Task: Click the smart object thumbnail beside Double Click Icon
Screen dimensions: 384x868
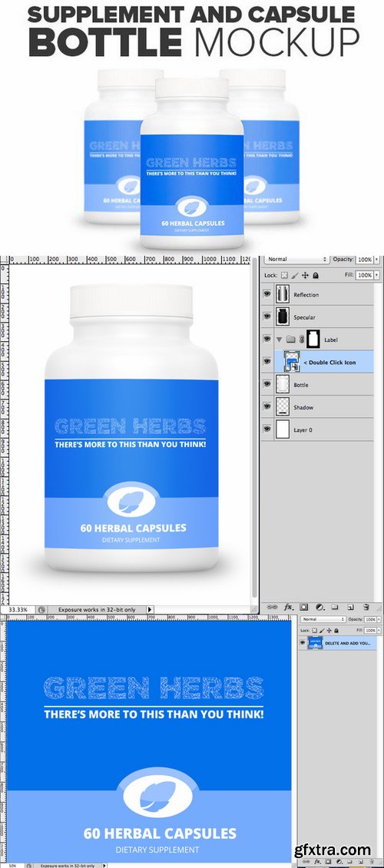Action: 291,362
